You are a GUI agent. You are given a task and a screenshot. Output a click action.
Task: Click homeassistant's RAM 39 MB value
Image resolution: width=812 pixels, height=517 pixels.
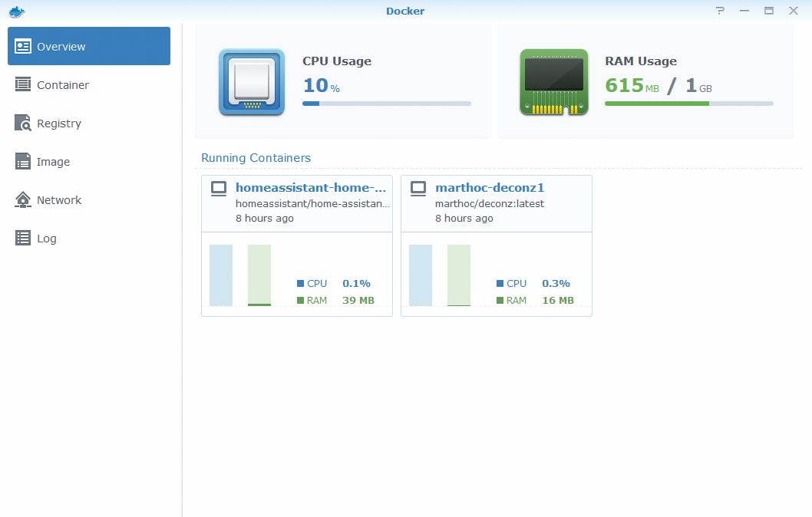point(358,300)
